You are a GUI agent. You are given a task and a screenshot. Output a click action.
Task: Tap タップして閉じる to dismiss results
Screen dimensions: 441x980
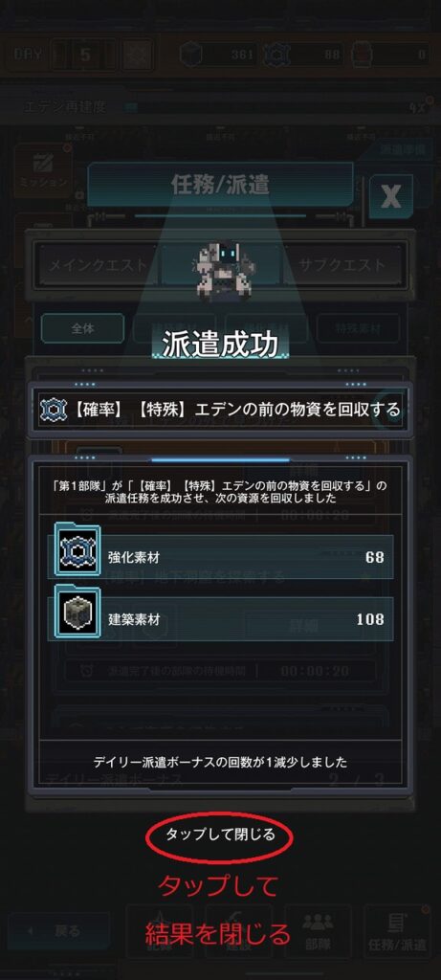(220, 835)
